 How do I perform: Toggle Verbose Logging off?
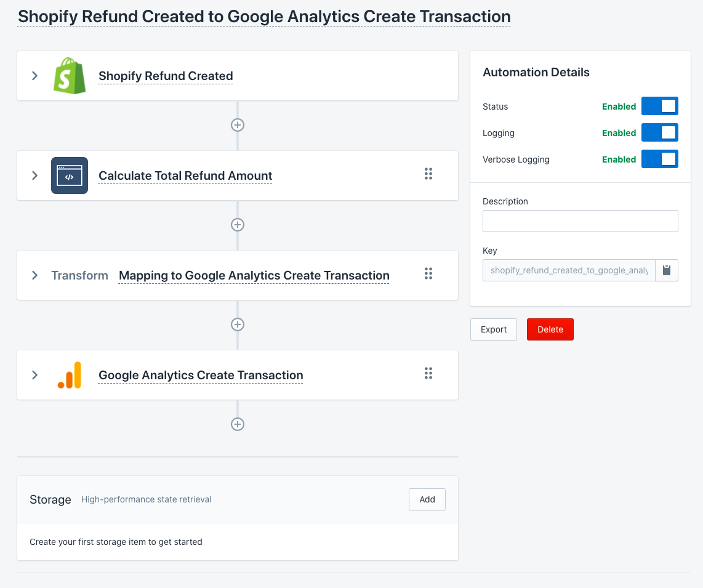659,159
